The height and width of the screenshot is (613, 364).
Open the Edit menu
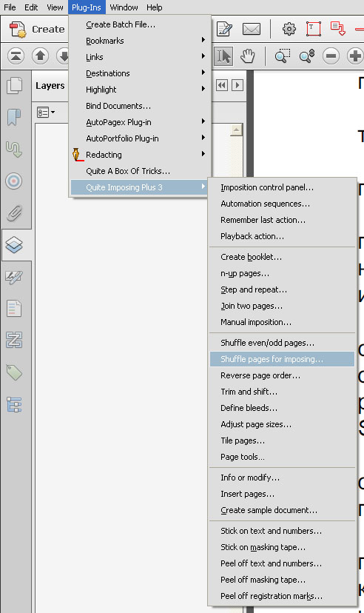(x=31, y=7)
